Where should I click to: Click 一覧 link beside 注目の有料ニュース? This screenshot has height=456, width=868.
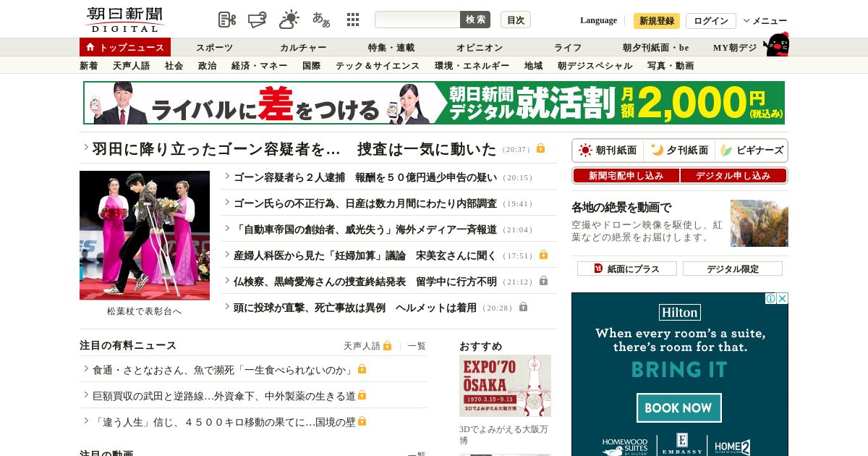[417, 346]
